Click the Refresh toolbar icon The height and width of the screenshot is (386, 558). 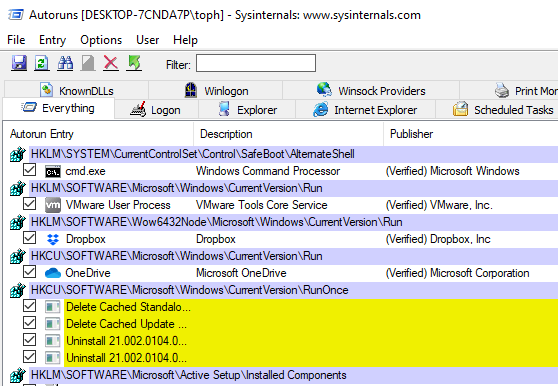pos(42,63)
